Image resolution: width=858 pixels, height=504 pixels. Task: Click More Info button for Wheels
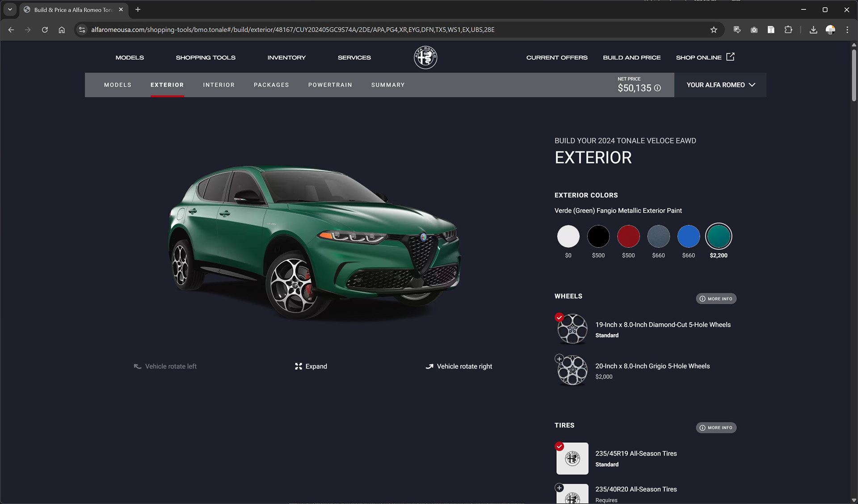[716, 298]
